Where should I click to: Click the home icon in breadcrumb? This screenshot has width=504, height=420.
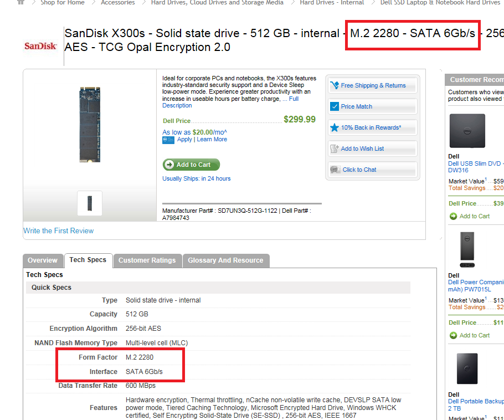pos(20,2)
